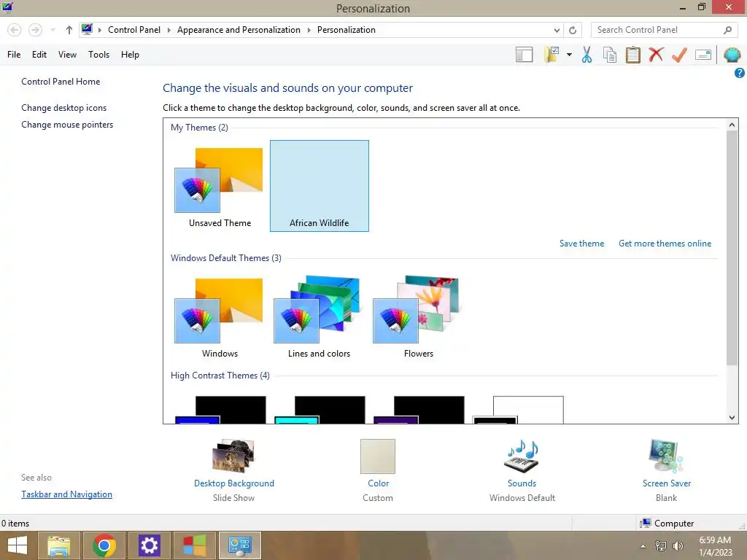Click the volume speaker tray icon
This screenshot has height=560, width=747.
[678, 546]
